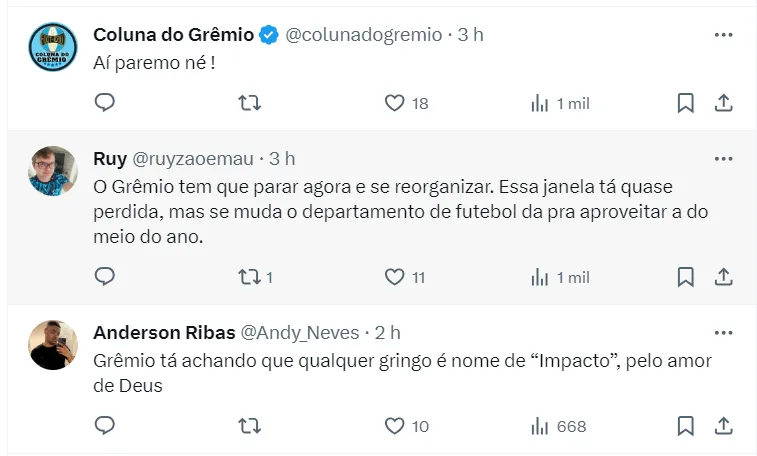This screenshot has width=757, height=456.
Task: Like Ruy's tweet with 11 likes
Action: 394,277
